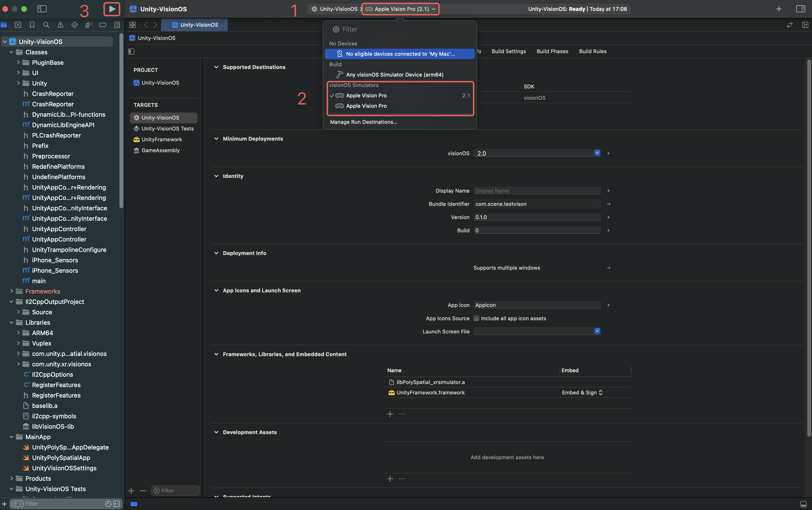This screenshot has height=510, width=812.
Task: Add a development asset with plus
Action: (390, 479)
